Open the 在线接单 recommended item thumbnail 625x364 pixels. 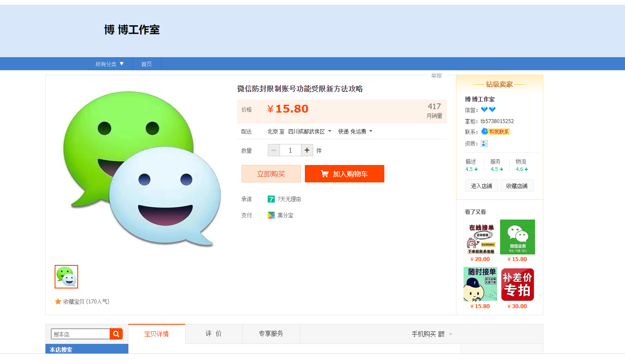(481, 237)
